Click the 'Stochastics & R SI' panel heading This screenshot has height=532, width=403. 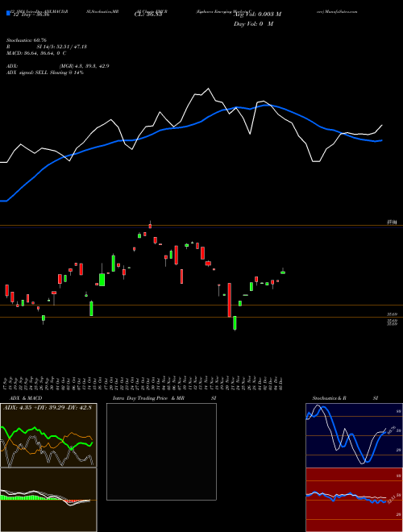tap(345, 398)
